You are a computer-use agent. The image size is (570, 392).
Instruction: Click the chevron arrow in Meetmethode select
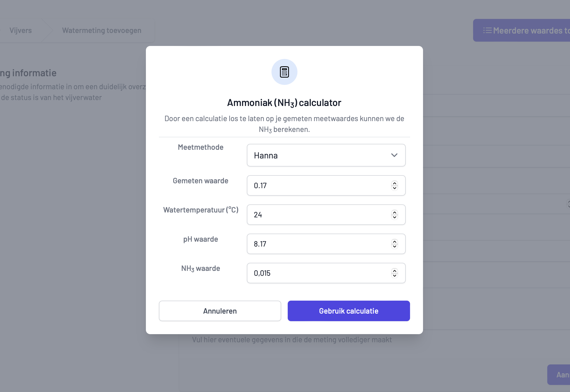(x=394, y=155)
